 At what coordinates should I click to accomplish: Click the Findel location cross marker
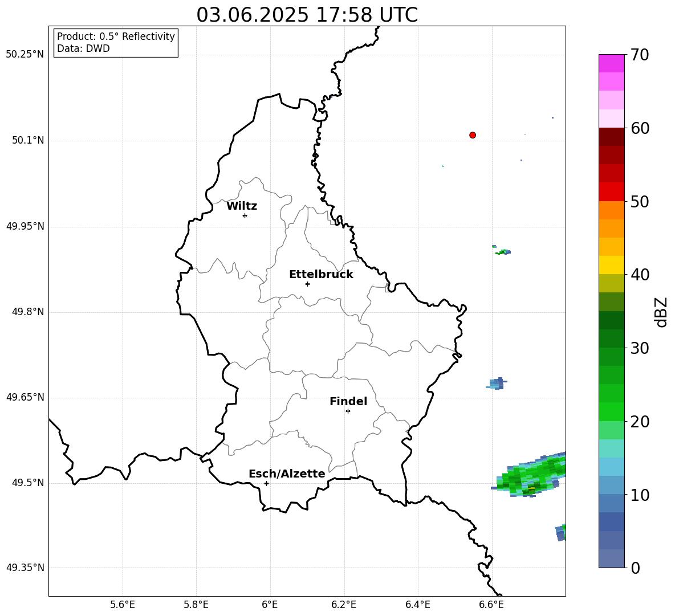click(x=348, y=411)
